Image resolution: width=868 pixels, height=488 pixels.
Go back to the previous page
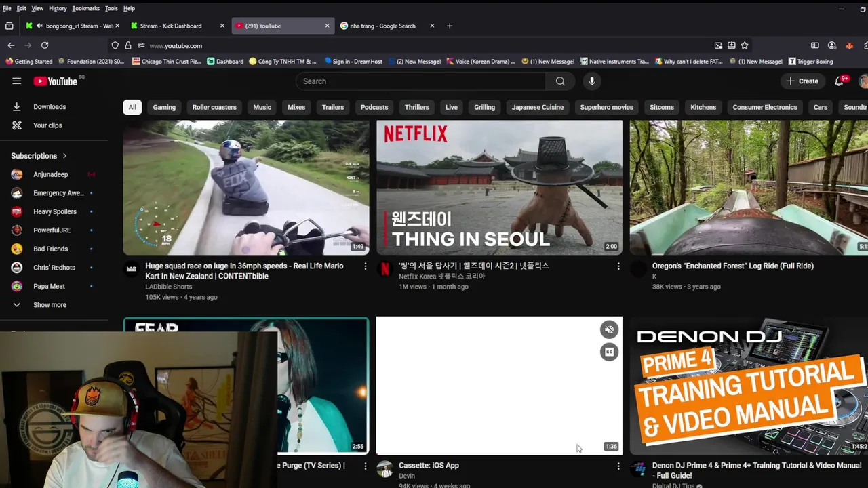point(11,45)
